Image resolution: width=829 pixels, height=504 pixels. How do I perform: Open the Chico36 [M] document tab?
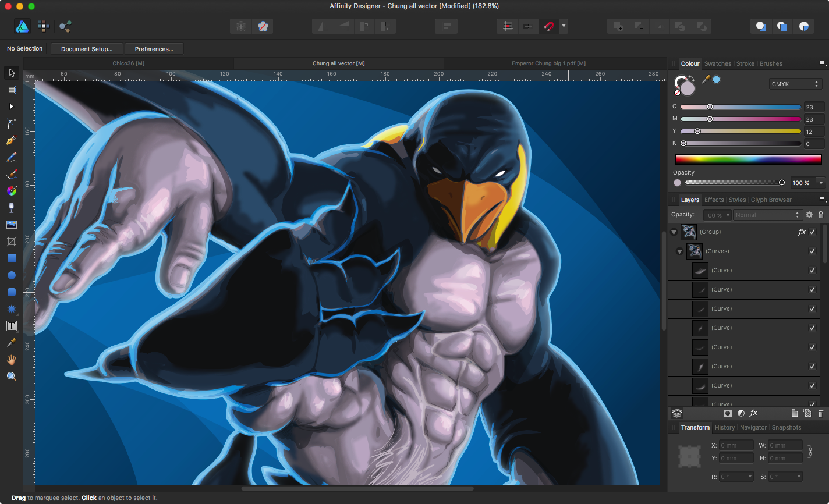[129, 63]
